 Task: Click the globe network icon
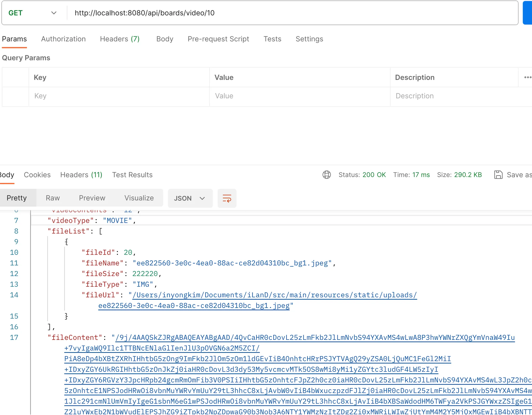(327, 175)
